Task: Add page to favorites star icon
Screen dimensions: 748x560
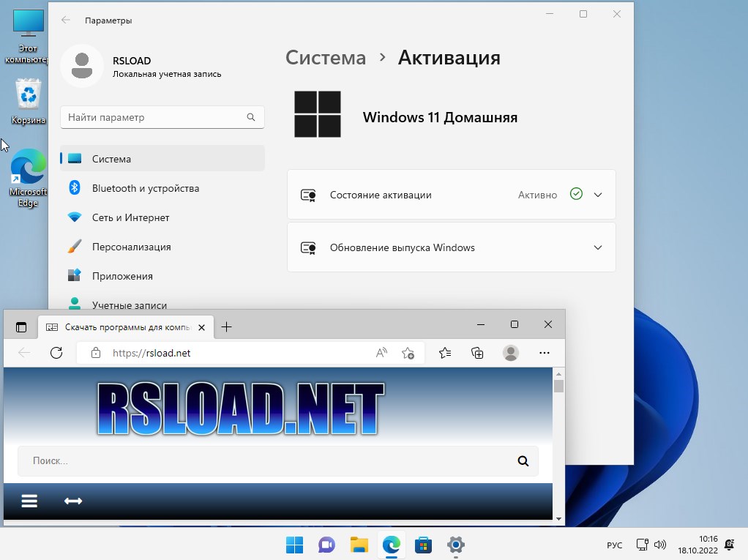Action: [408, 353]
